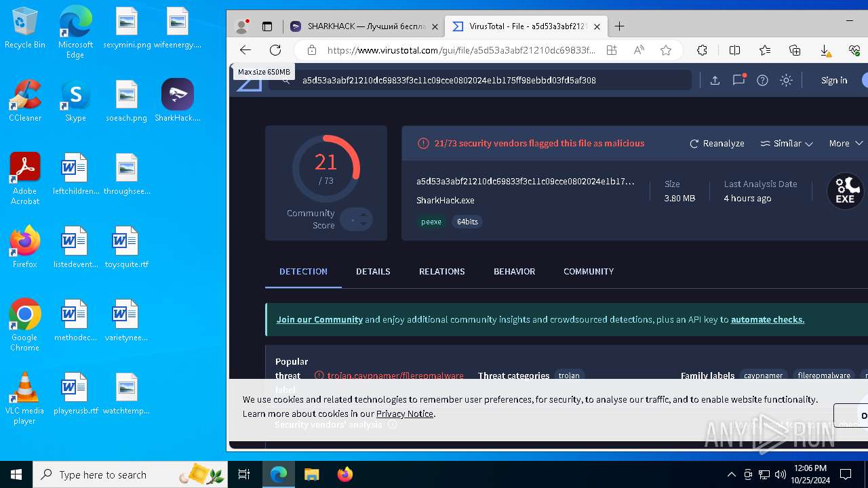Open the VirusTotal help question icon

(762, 80)
